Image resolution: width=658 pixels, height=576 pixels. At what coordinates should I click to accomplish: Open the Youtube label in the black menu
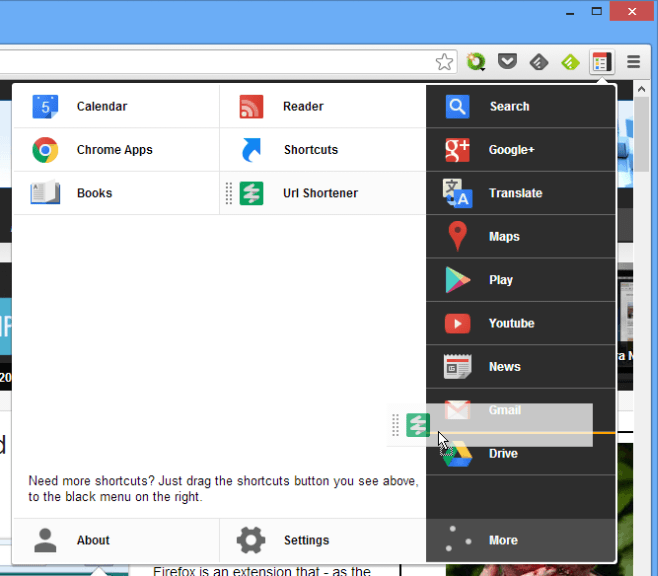tap(512, 323)
